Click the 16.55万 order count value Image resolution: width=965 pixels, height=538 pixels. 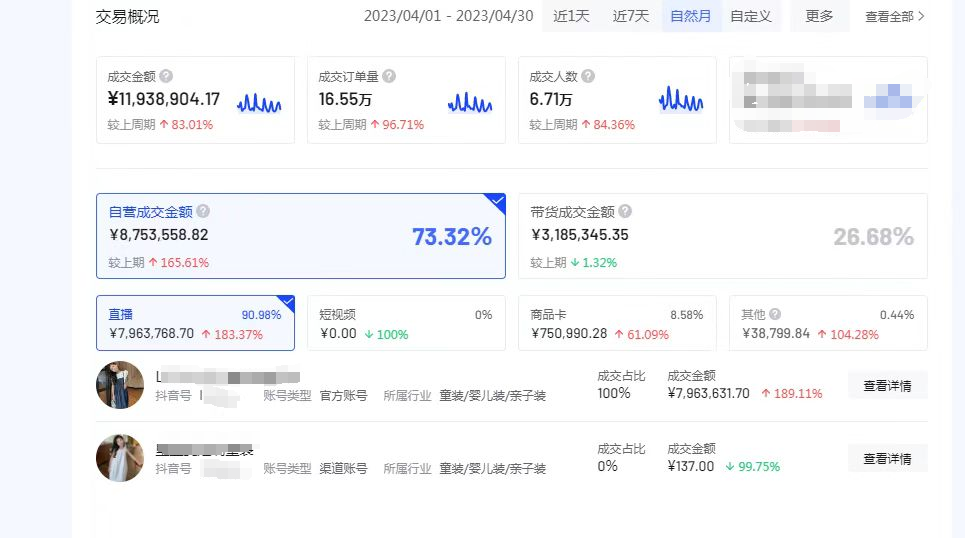click(345, 99)
